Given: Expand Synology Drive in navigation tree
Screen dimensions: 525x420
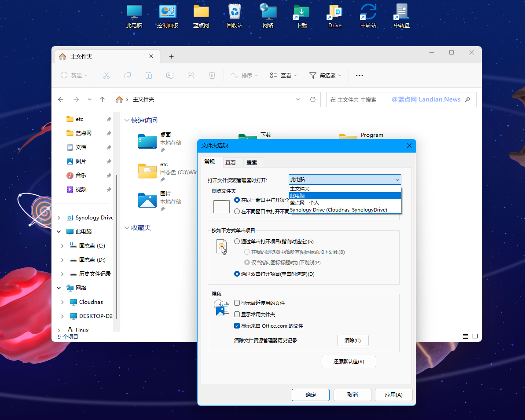Looking at the screenshot, I should click(59, 218).
